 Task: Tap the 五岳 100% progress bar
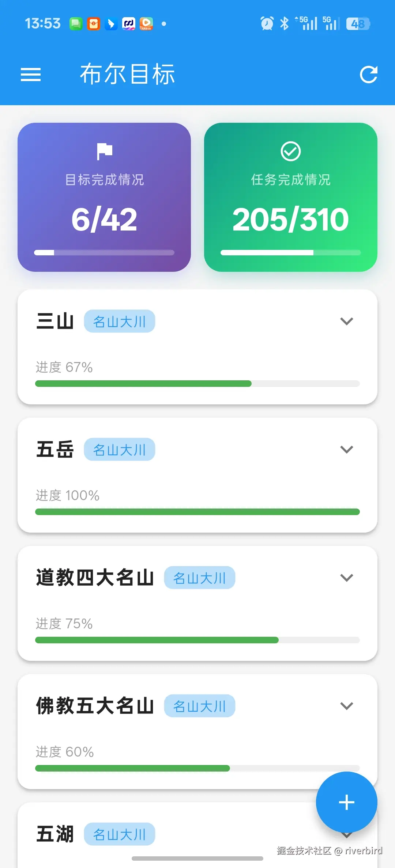click(197, 512)
